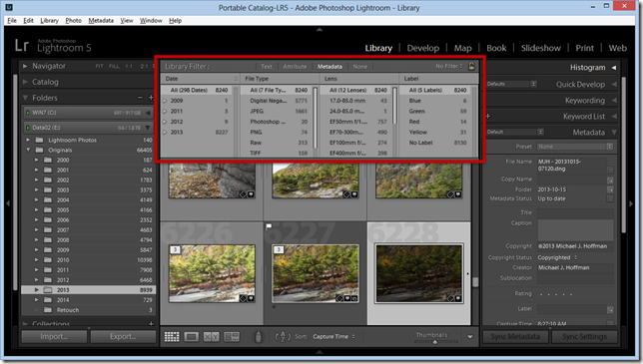The image size is (643, 364).
Task: Filter by Red label row
Action: click(438, 122)
